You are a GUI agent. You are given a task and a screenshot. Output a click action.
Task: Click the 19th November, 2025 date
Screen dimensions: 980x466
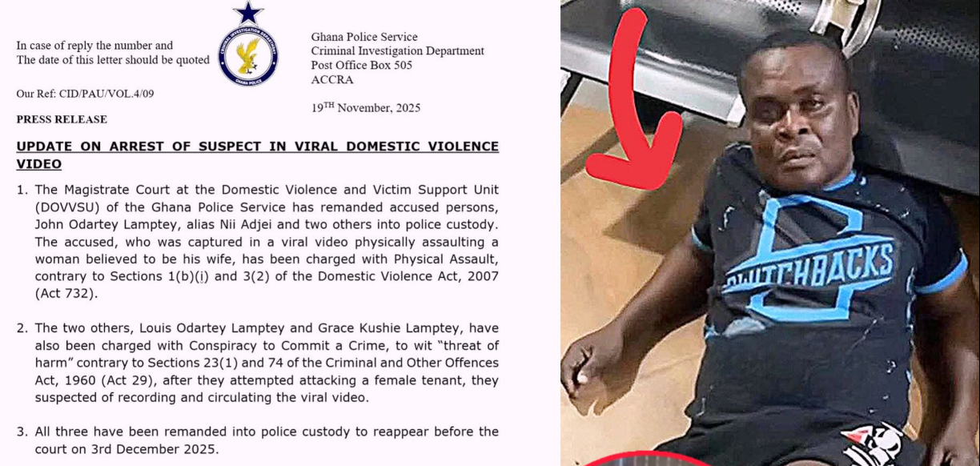pyautogui.click(x=365, y=107)
